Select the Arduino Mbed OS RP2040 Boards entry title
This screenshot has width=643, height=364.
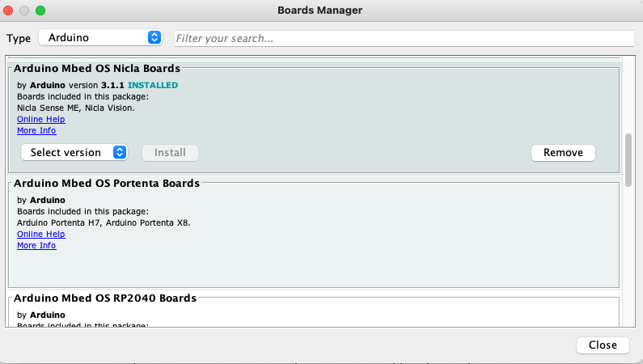tap(105, 298)
